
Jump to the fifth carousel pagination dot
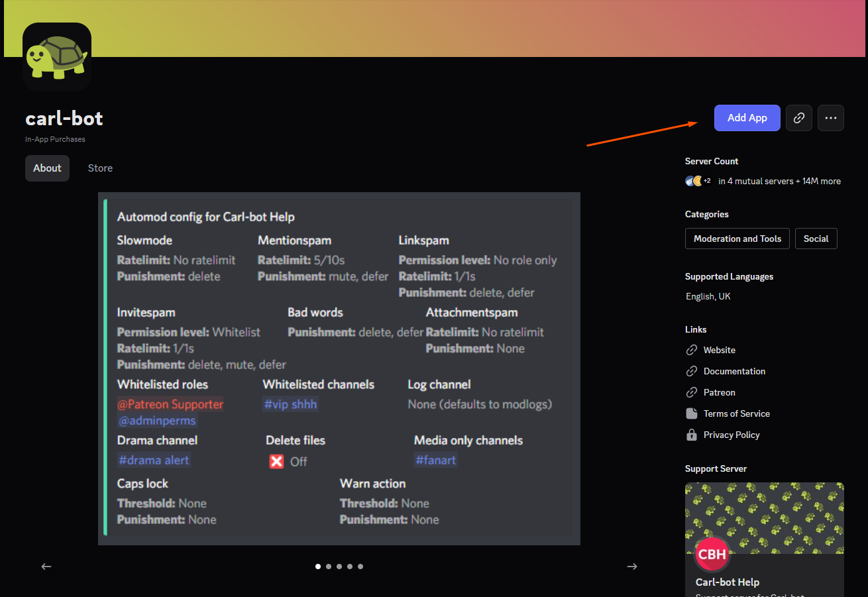click(360, 567)
